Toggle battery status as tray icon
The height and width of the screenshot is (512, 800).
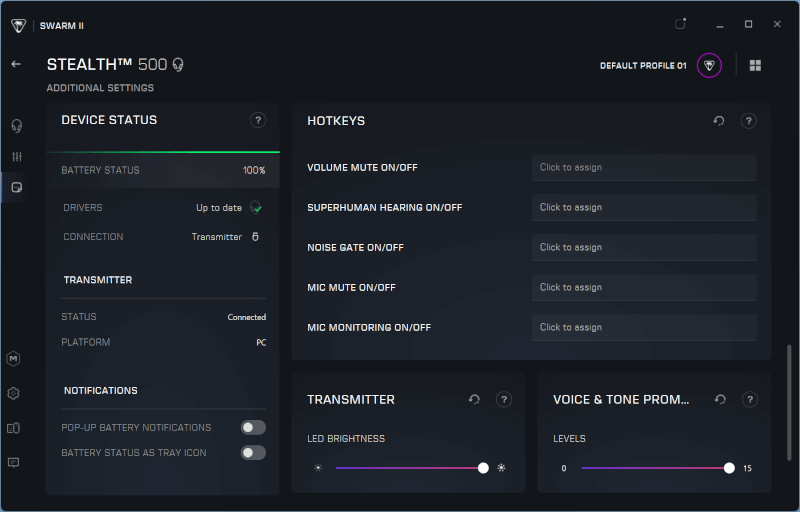point(254,453)
